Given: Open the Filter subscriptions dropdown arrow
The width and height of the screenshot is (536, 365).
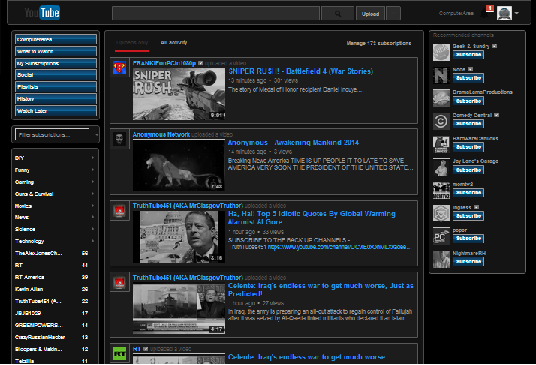Looking at the screenshot, I should pos(96,135).
